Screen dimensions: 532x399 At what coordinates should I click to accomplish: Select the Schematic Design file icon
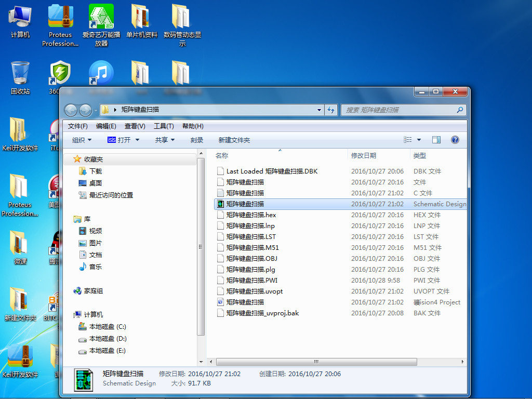coord(220,204)
